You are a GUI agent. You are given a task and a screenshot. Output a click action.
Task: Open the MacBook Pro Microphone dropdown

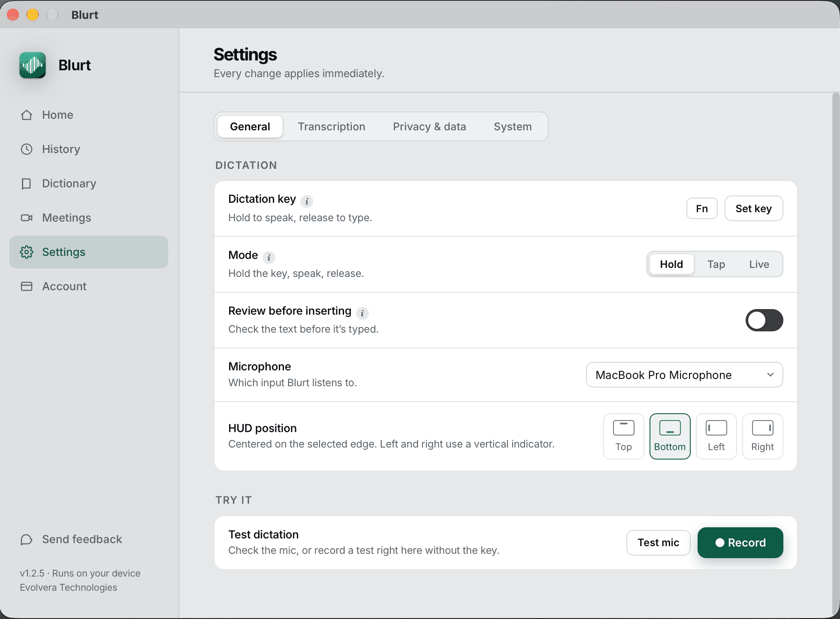pos(684,375)
